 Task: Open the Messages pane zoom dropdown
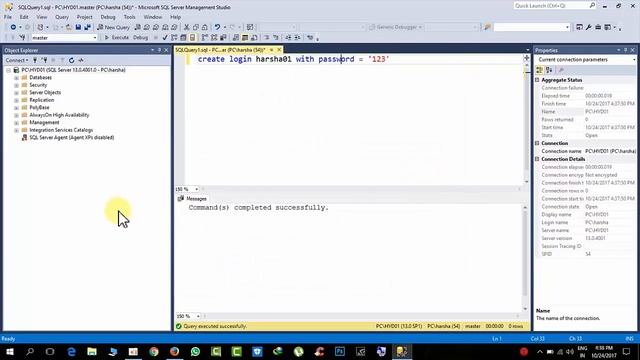point(198,316)
